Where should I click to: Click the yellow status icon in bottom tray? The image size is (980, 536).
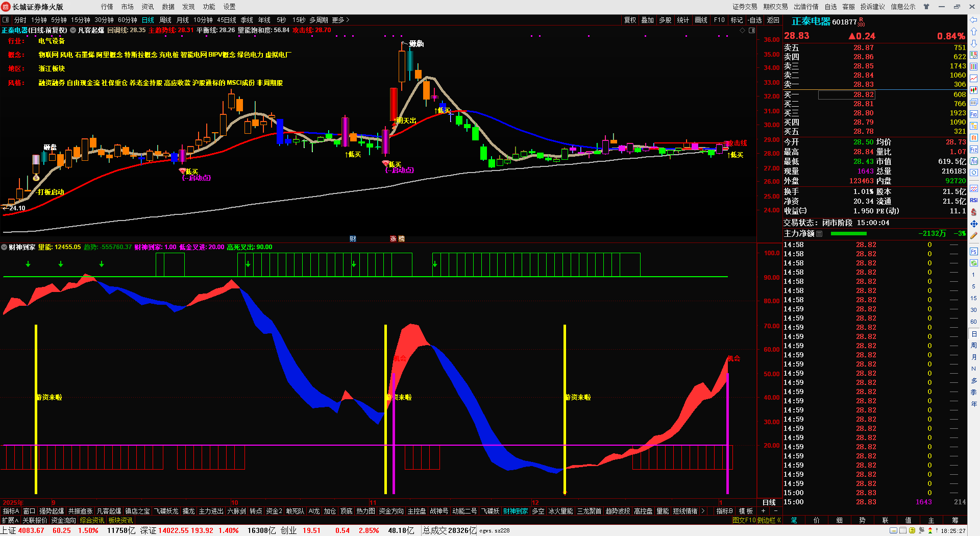coord(912,531)
